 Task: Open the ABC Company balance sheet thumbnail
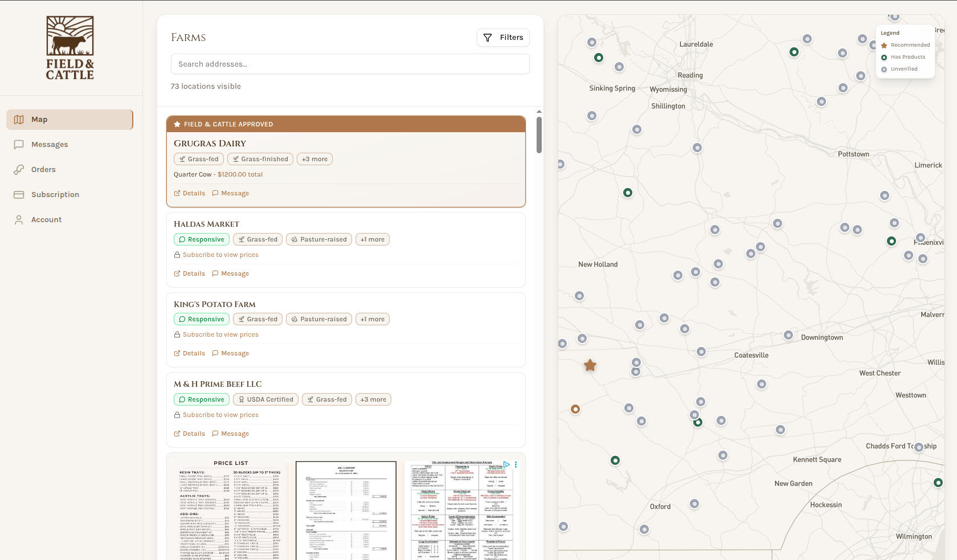click(x=346, y=510)
